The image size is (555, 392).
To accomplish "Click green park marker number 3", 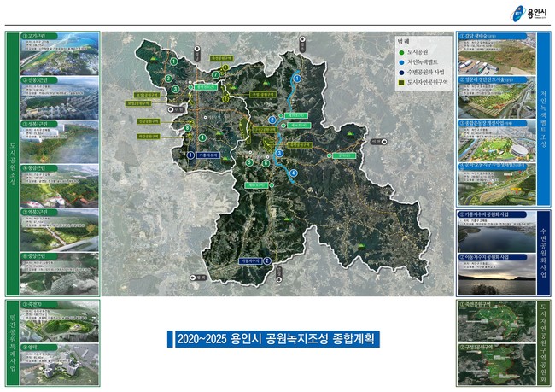I will point(175,89).
